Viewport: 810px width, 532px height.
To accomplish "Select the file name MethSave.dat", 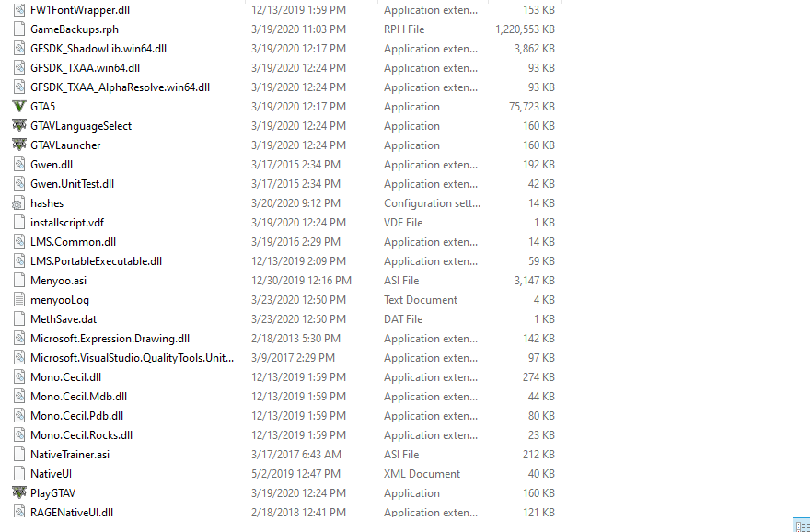I will pyautogui.click(x=64, y=319).
